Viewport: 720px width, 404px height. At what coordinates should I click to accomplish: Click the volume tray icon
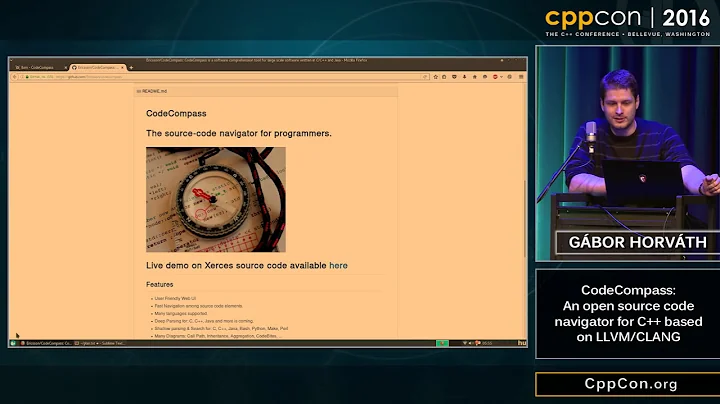(x=471, y=343)
